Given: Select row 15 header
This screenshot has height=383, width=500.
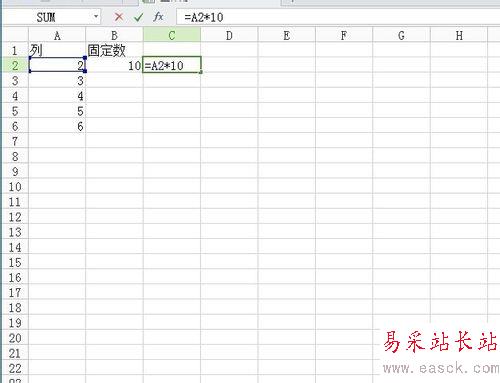Looking at the screenshot, I should tap(15, 262).
